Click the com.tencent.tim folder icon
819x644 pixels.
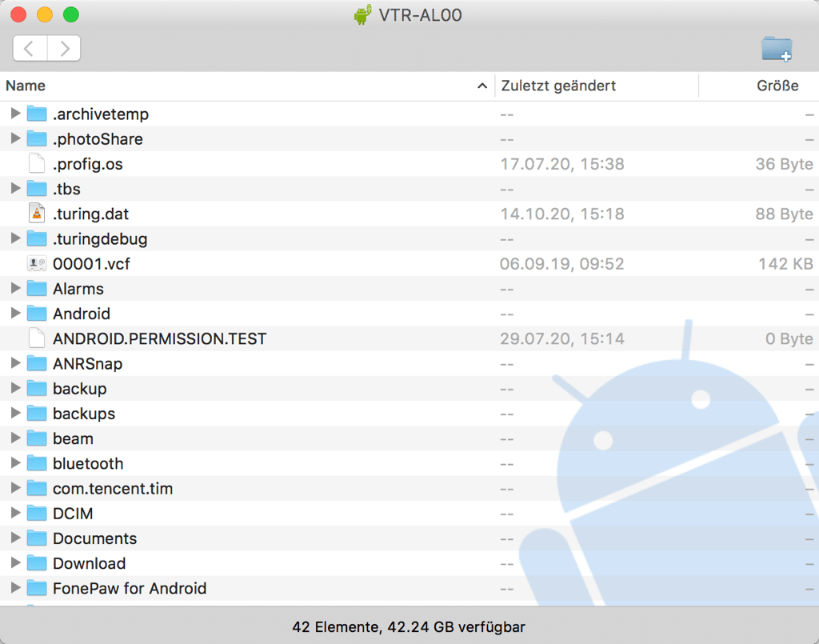(x=37, y=488)
